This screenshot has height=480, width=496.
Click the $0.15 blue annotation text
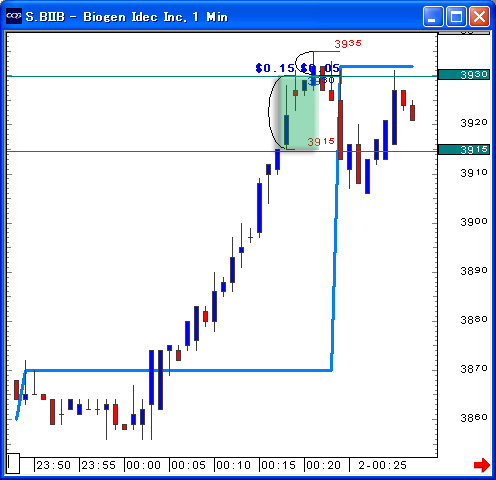tap(275, 68)
